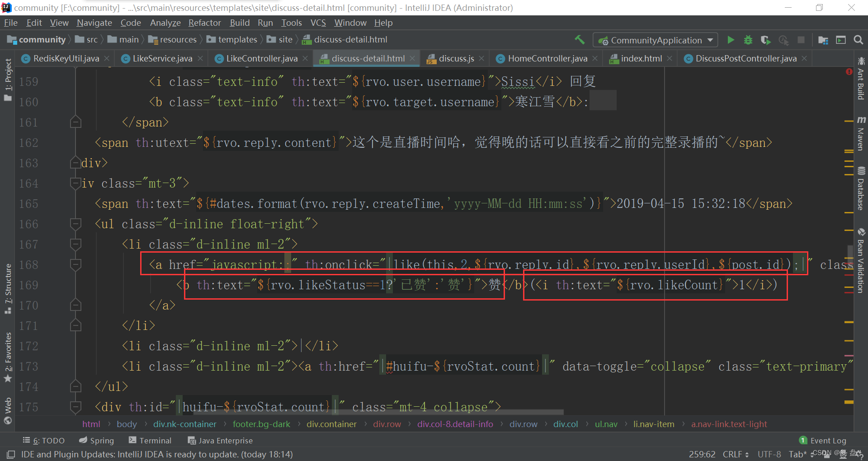868x461 pixels.
Task: Run with coverage icon in the toolbar
Action: pos(765,40)
